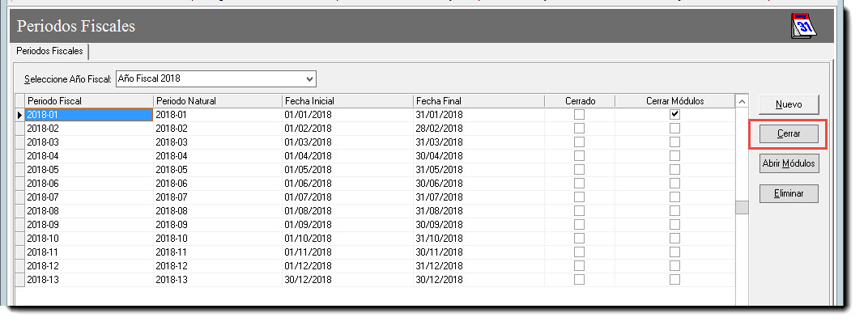
Task: Click the Periodo Natural cell 2018-04
Action: pyautogui.click(x=218, y=156)
